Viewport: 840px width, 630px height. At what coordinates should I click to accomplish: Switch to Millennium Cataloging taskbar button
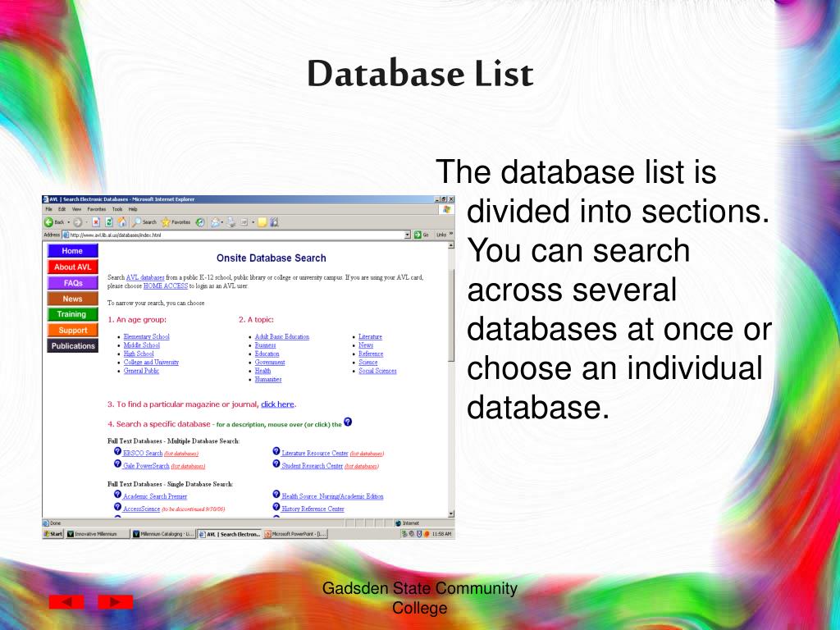(x=163, y=534)
